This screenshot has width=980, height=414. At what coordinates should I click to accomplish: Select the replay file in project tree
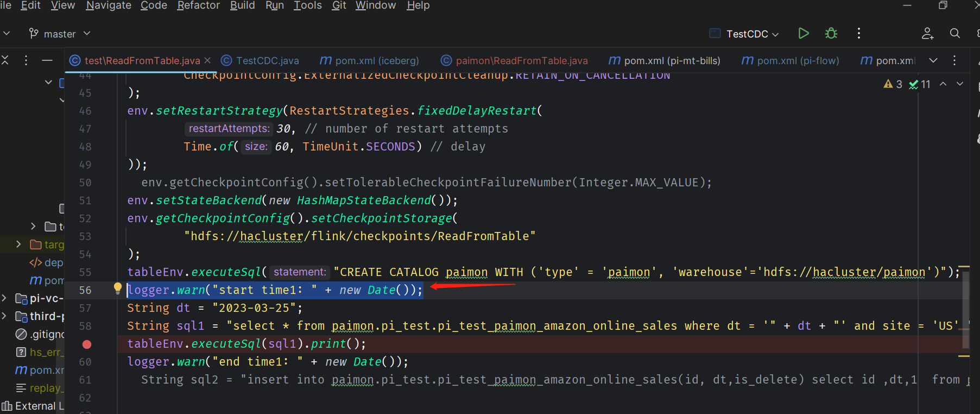pos(40,388)
